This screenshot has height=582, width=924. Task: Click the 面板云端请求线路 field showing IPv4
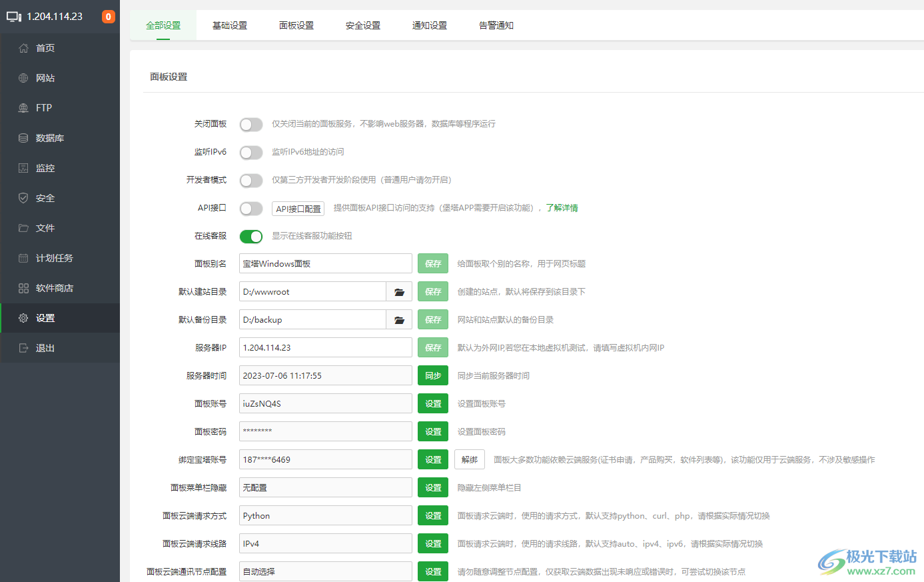[326, 544]
